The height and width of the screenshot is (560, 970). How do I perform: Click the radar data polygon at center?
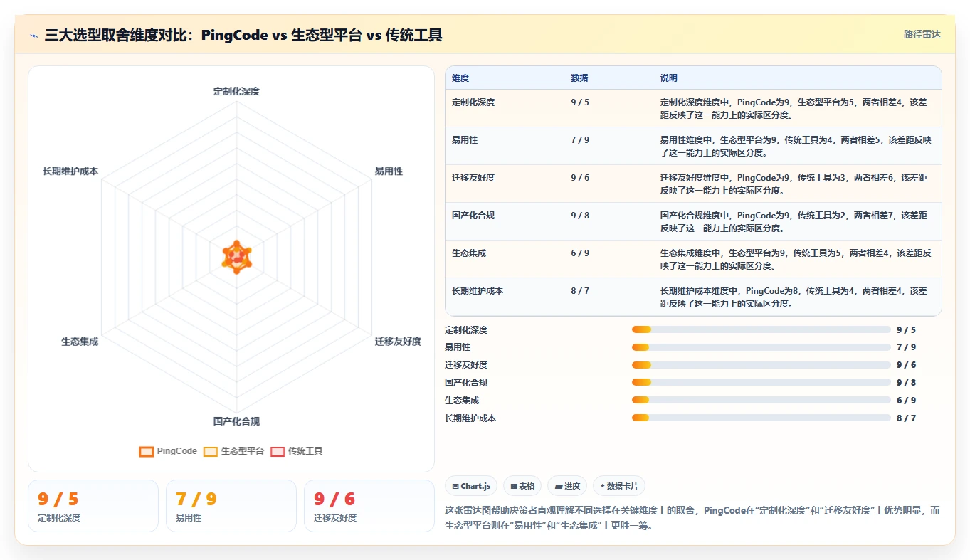coord(237,258)
